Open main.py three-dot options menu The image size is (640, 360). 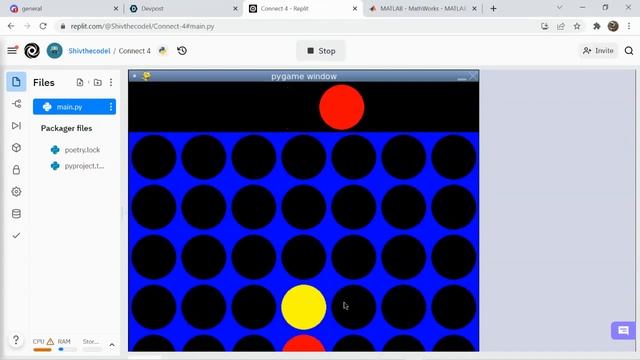[x=111, y=107]
